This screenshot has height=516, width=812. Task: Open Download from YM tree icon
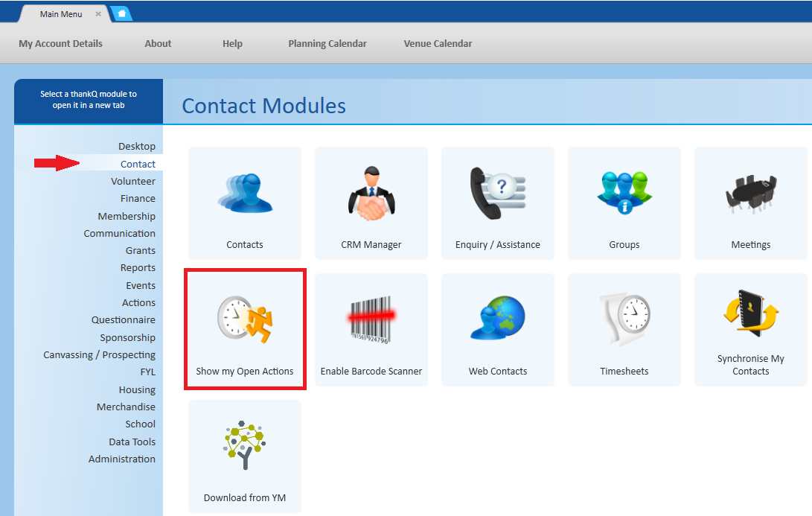tap(245, 445)
